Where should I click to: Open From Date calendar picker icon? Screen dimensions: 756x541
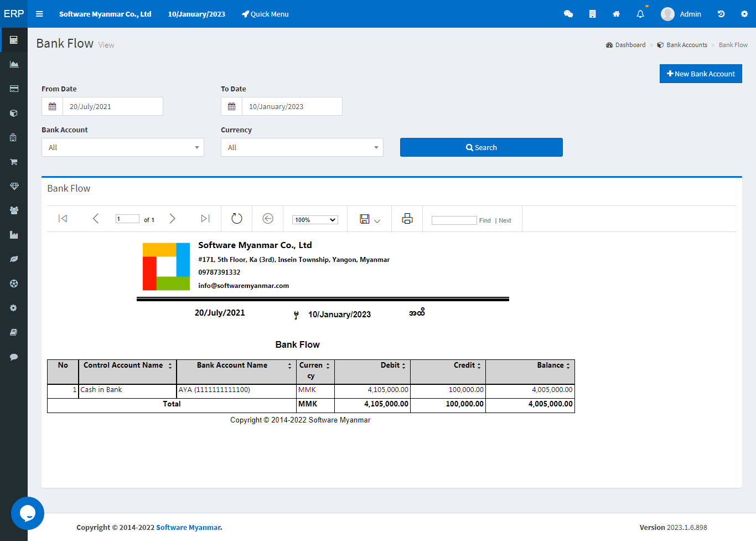pyautogui.click(x=53, y=106)
